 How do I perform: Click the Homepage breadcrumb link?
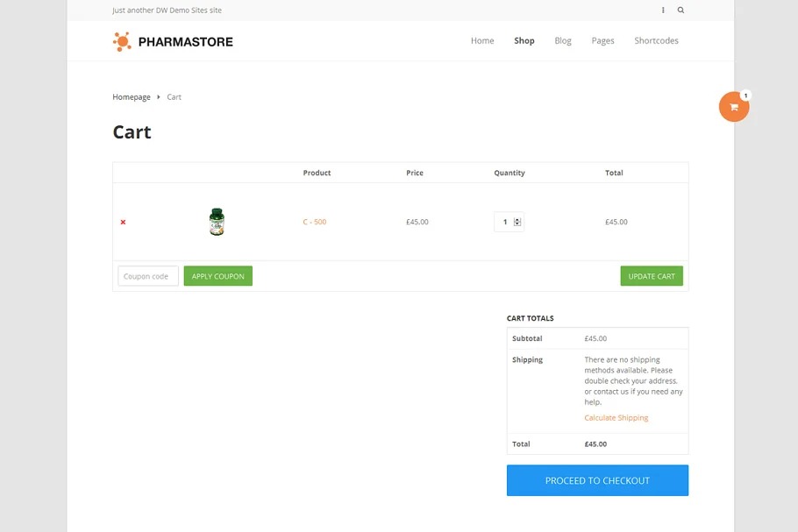pos(132,97)
